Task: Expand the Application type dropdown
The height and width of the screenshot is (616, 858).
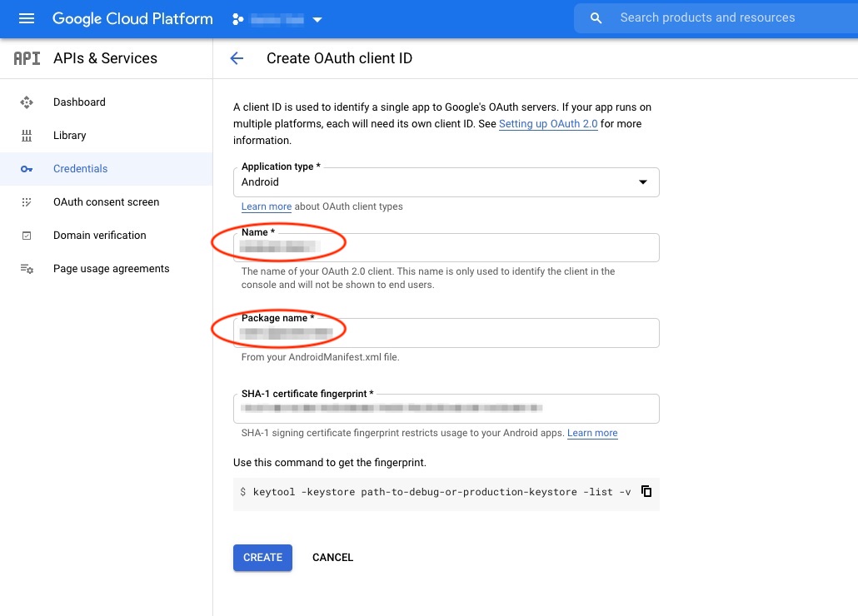Action: pos(446,182)
